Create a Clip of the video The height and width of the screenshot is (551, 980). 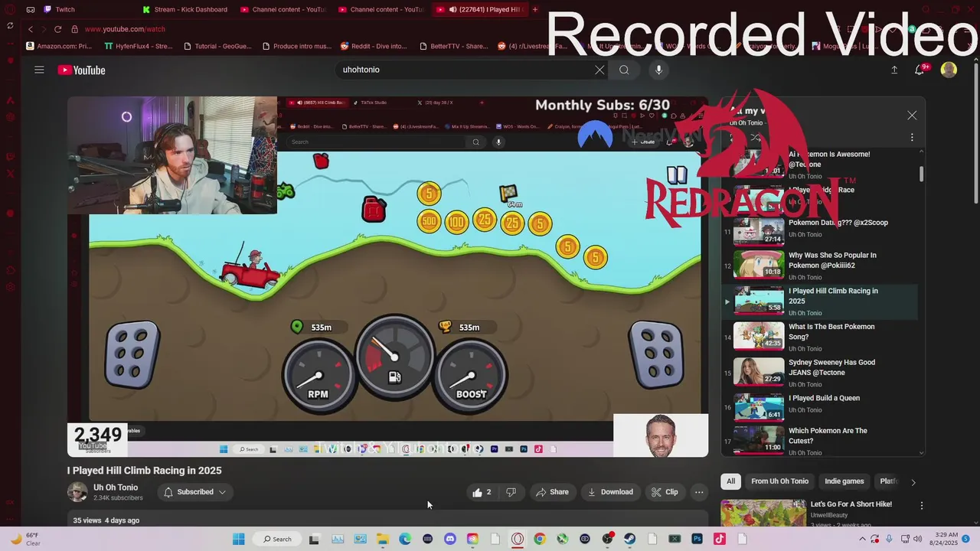point(664,492)
